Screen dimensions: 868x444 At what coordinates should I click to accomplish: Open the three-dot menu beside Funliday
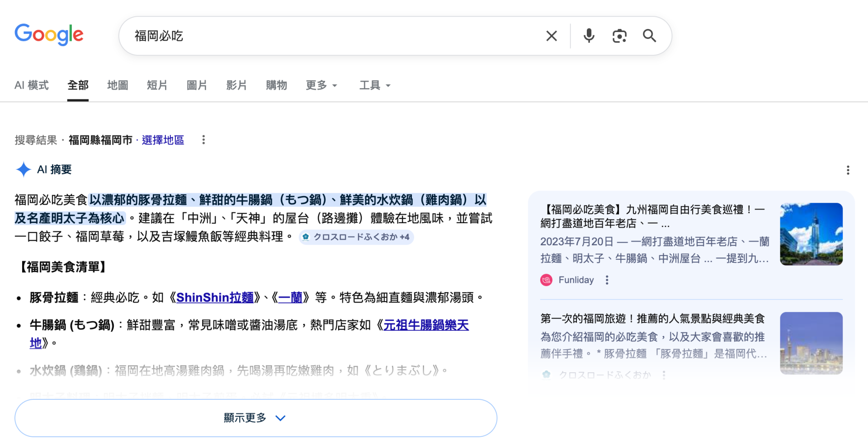(x=607, y=280)
